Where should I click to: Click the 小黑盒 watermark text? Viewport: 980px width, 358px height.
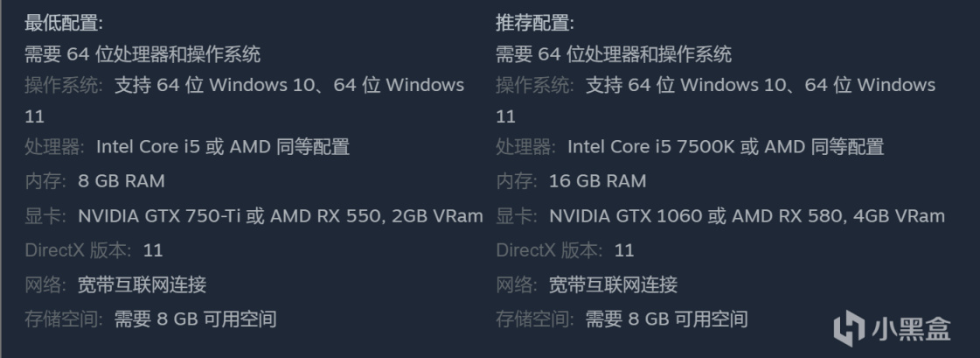[910, 329]
